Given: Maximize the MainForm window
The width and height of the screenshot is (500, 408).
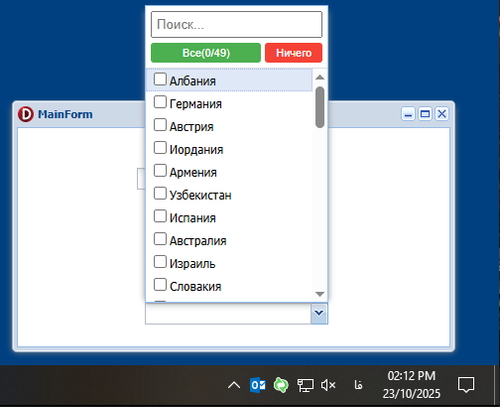Looking at the screenshot, I should pyautogui.click(x=425, y=114).
